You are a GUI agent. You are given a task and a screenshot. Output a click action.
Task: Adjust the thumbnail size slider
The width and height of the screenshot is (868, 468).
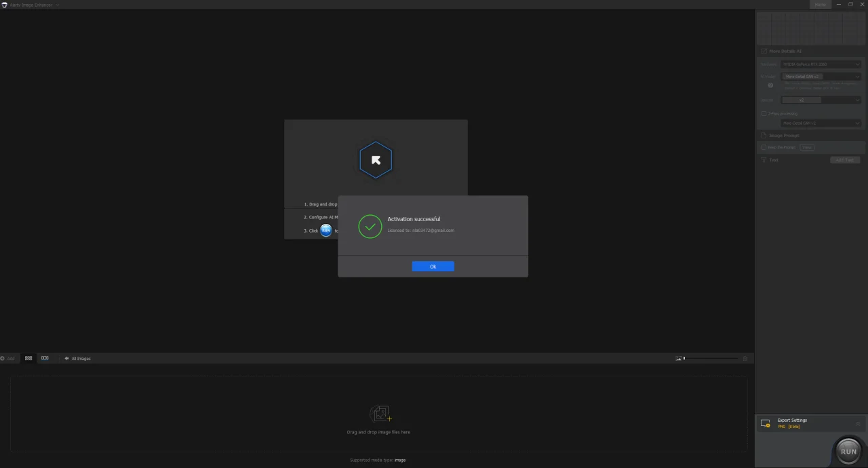[x=711, y=358]
